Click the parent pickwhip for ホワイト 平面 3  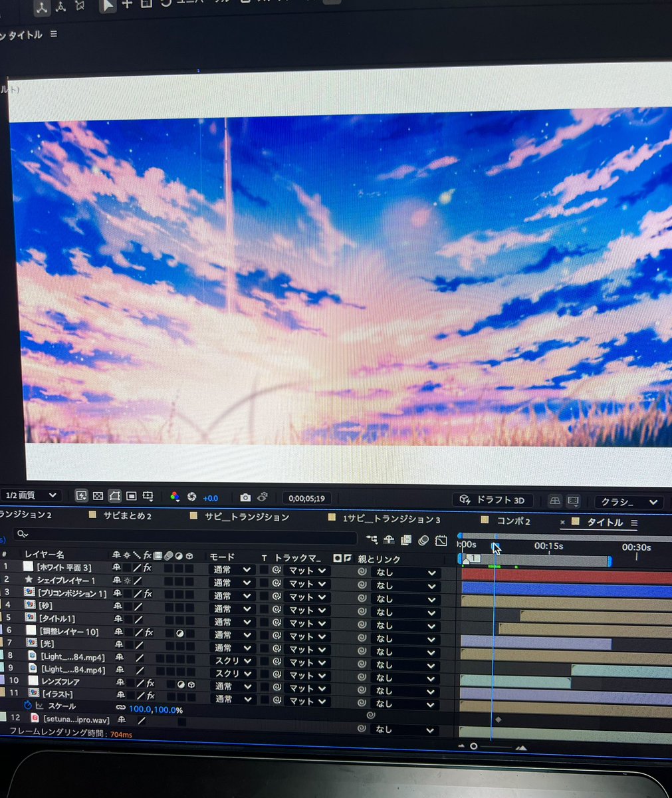click(x=362, y=571)
